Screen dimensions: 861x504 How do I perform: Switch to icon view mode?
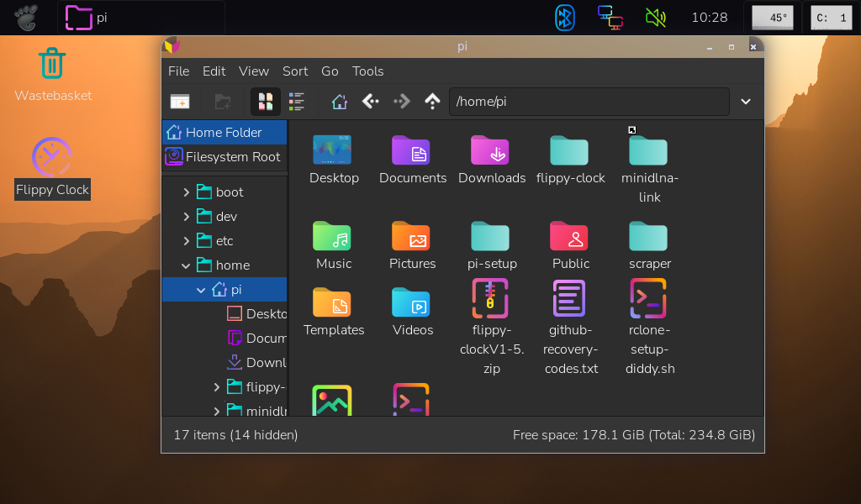coord(266,102)
